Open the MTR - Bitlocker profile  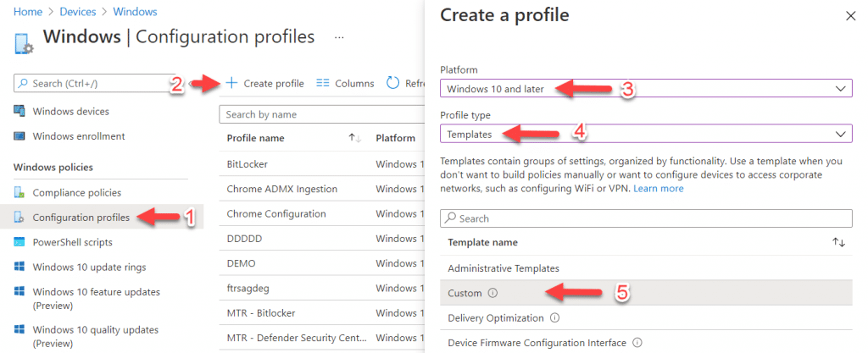click(261, 313)
